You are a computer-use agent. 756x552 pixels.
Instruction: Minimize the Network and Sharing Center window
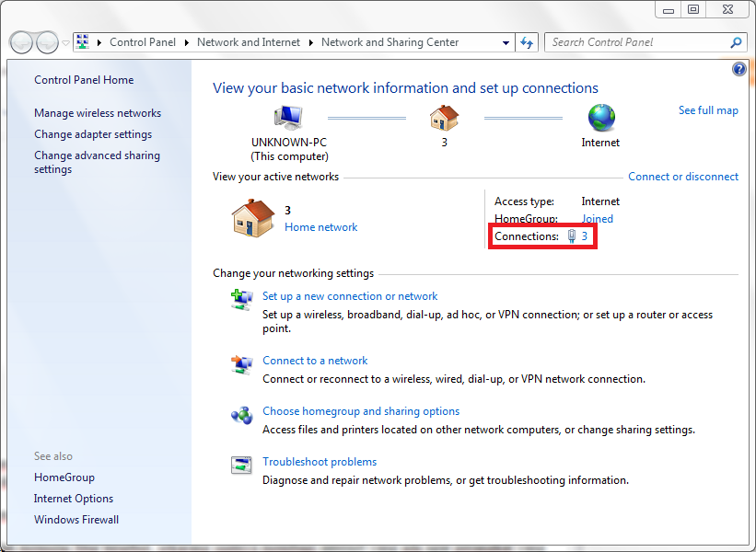[x=669, y=9]
